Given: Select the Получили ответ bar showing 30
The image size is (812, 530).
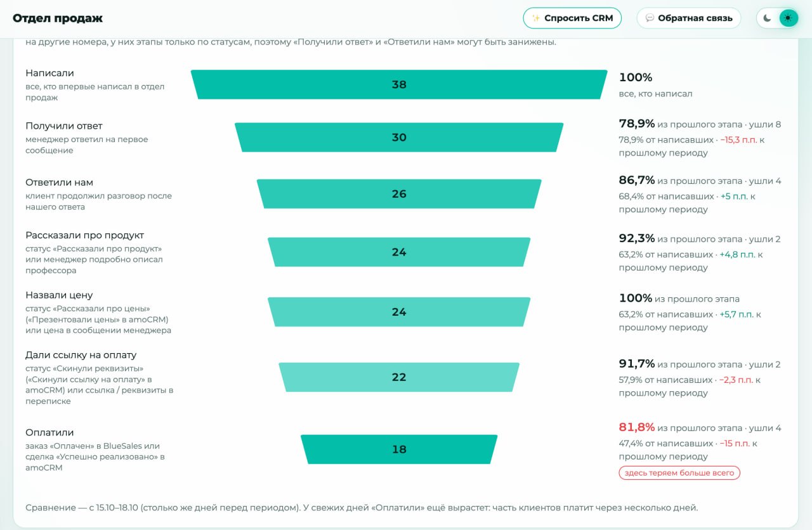Looking at the screenshot, I should [x=399, y=138].
